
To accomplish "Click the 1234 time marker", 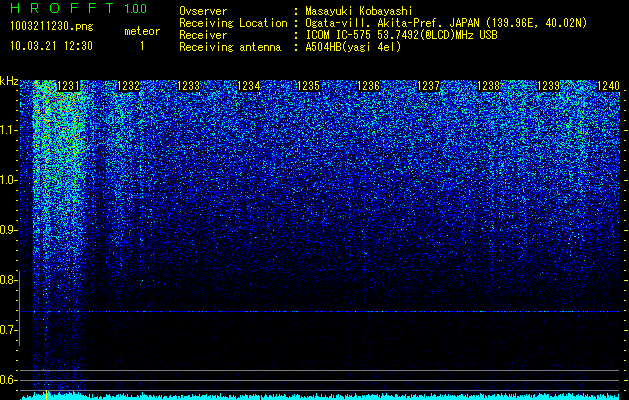I will coord(249,86).
